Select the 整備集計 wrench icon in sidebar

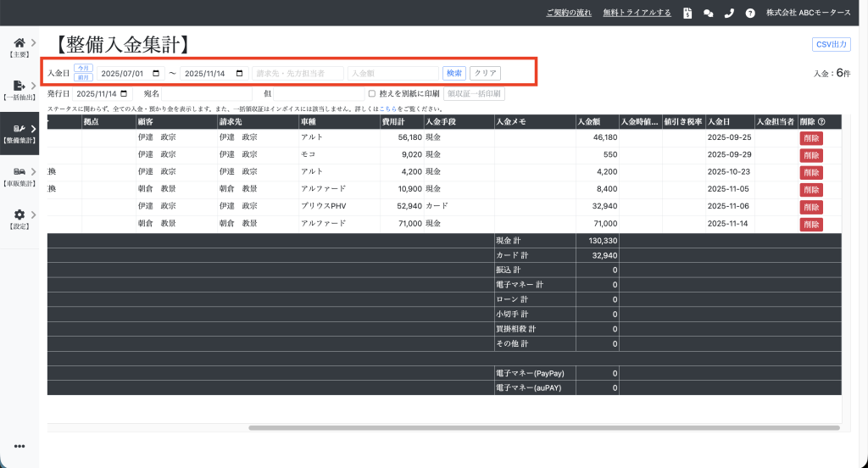tap(19, 129)
